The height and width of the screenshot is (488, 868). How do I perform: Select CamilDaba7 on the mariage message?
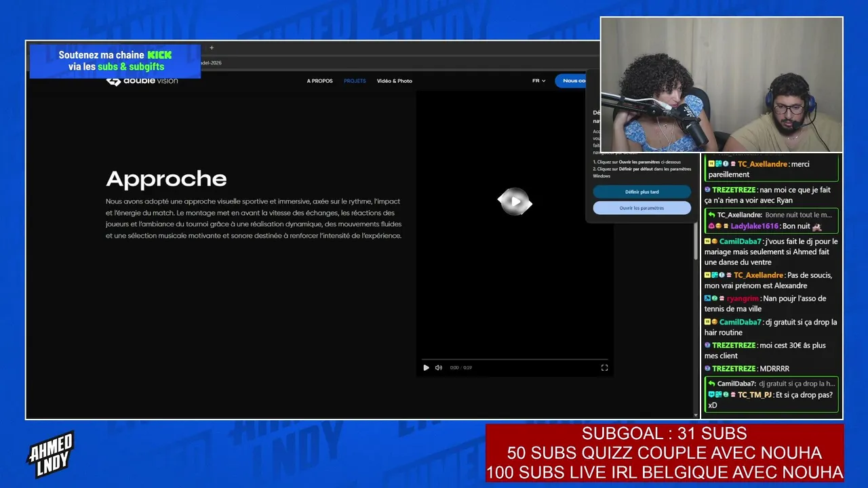click(740, 241)
